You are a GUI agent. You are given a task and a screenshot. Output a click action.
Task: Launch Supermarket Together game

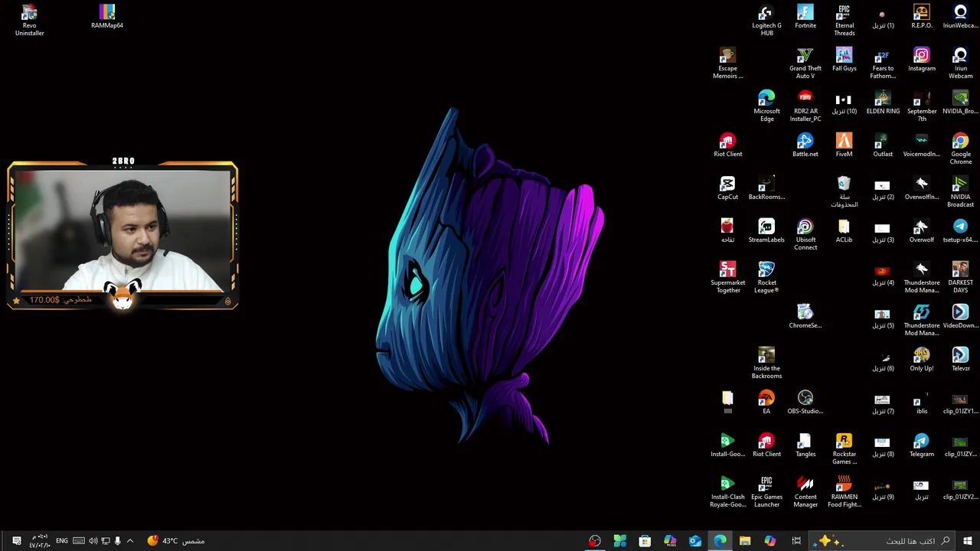[x=727, y=278]
